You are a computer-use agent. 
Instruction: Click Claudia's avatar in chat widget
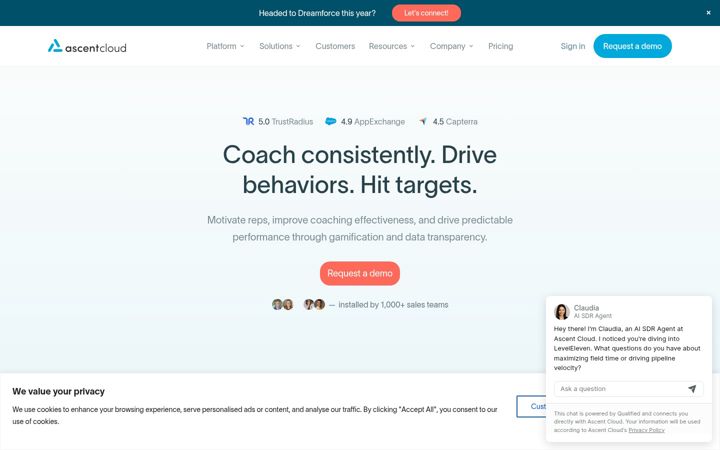[x=562, y=311]
